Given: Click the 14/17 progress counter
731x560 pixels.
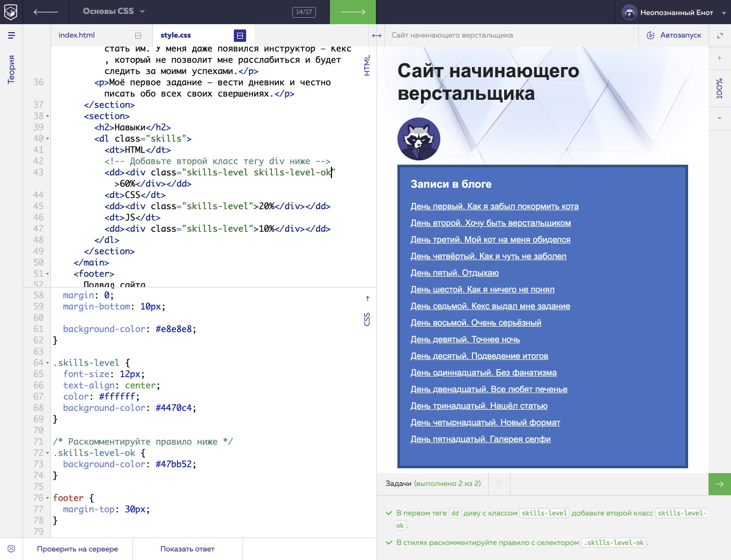Looking at the screenshot, I should pyautogui.click(x=304, y=12).
